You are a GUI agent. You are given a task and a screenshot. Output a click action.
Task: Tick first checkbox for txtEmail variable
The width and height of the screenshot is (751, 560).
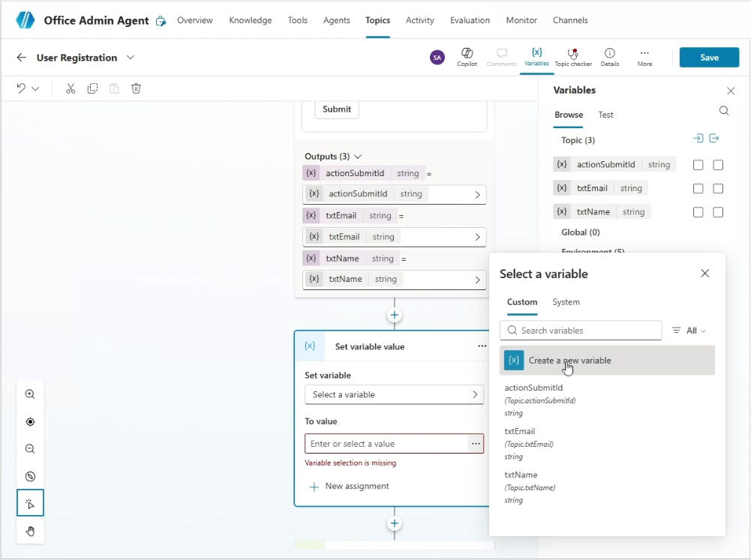(x=698, y=189)
